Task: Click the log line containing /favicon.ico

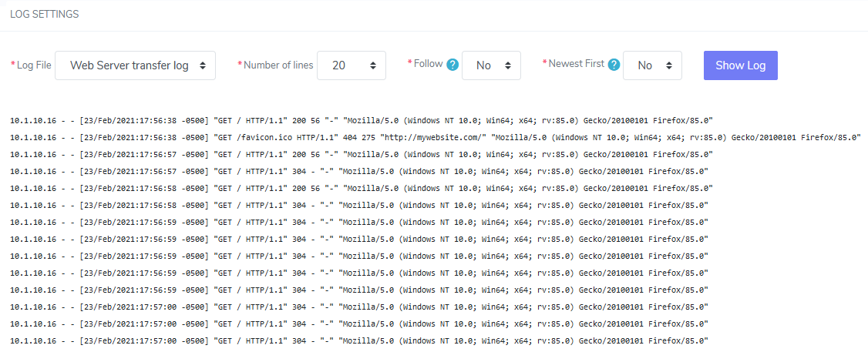Action: 435,136
